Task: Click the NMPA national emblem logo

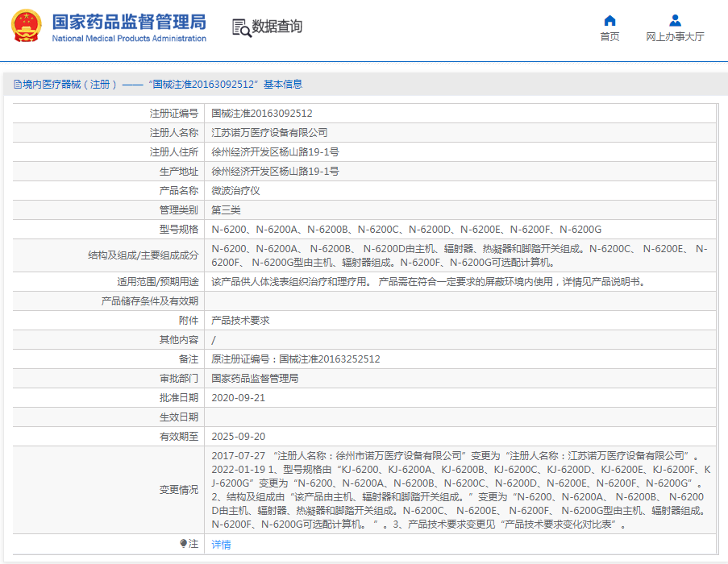Action: coord(27,25)
